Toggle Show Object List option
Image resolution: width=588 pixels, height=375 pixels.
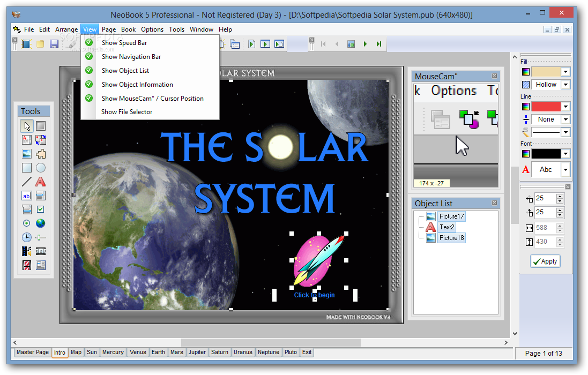pyautogui.click(x=150, y=70)
